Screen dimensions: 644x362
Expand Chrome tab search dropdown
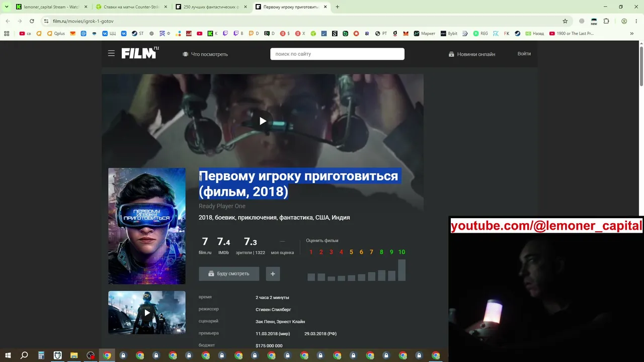point(7,7)
